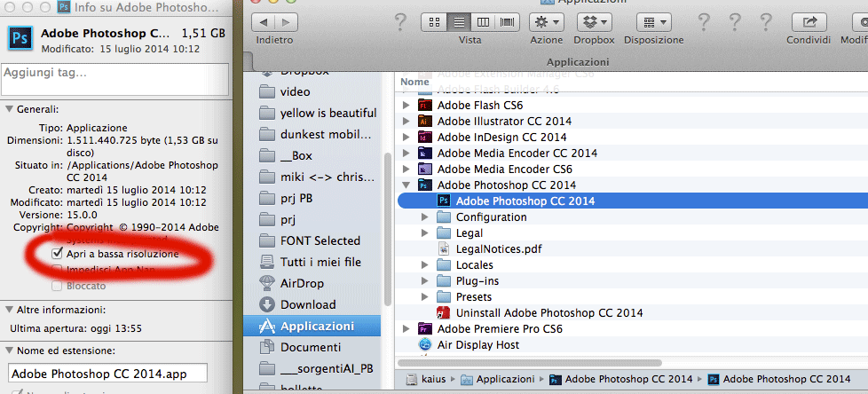The width and height of the screenshot is (868, 394).
Task: Expand the Presets folder
Action: click(x=425, y=297)
